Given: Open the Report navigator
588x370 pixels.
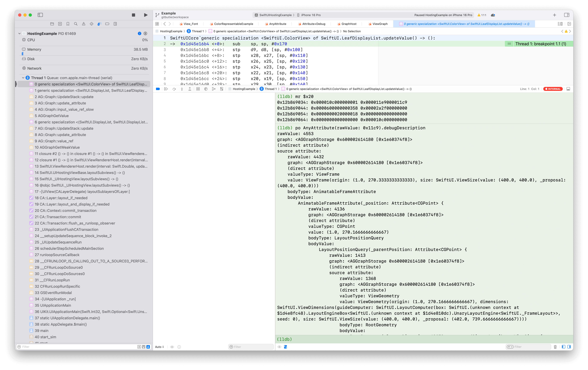Looking at the screenshot, I should pos(115,24).
